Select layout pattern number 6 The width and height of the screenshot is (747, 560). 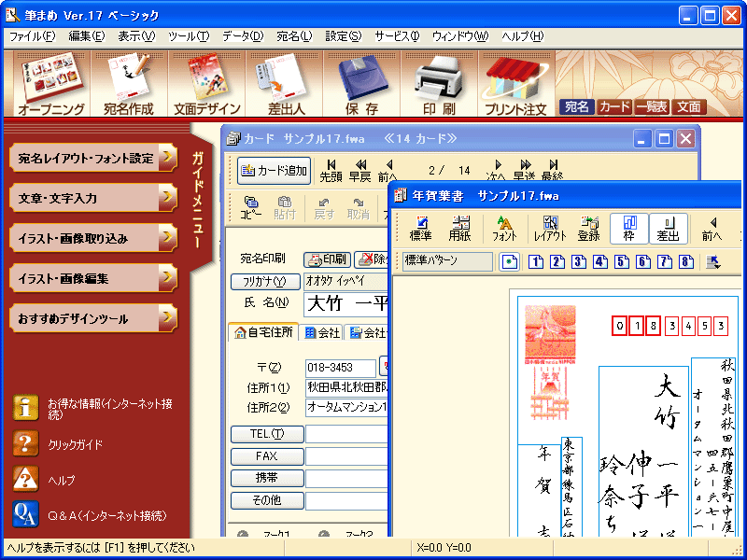643,262
